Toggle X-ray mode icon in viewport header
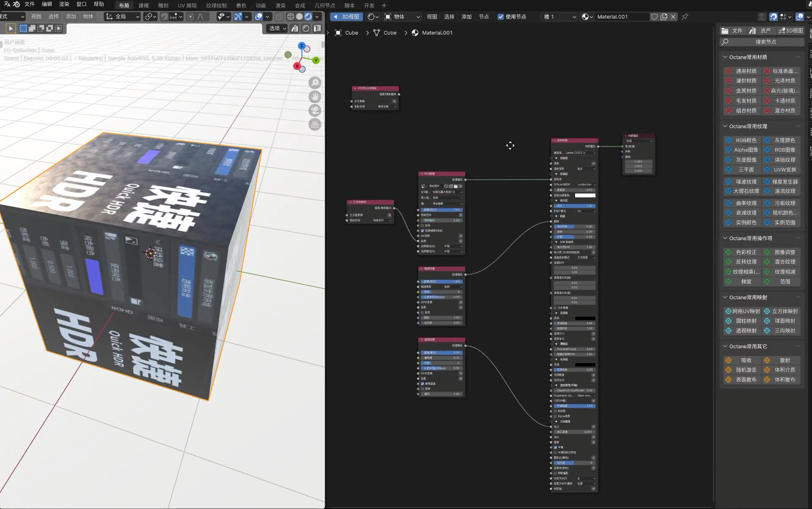Viewport: 812px width, 509px height. coord(279,16)
